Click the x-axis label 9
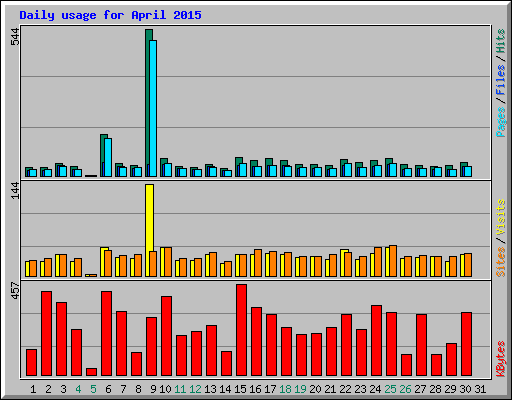The width and height of the screenshot is (512, 400). coord(153,389)
